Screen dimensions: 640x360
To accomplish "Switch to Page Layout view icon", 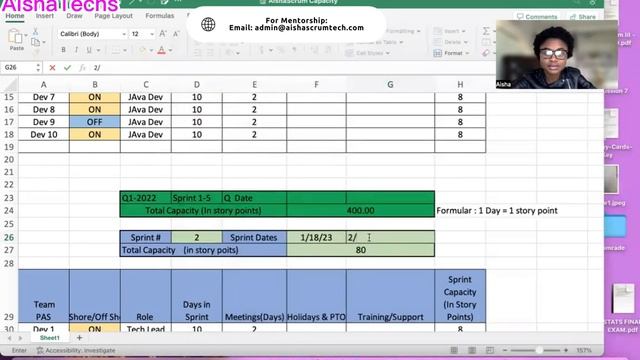I will [x=472, y=350].
